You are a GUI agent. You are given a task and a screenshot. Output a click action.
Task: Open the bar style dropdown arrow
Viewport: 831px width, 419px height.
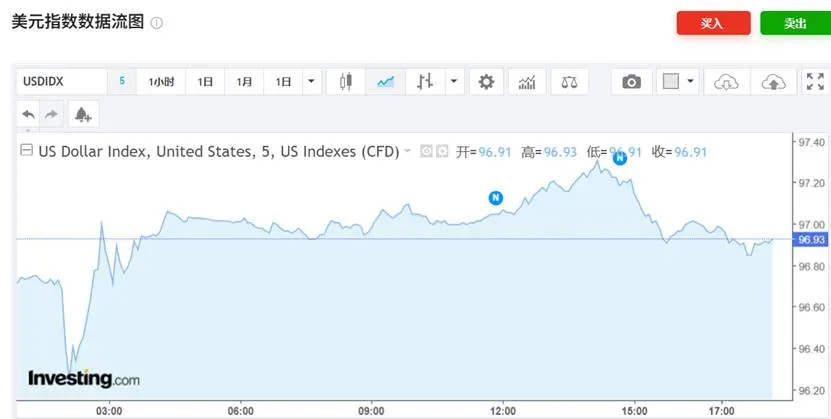point(454,82)
